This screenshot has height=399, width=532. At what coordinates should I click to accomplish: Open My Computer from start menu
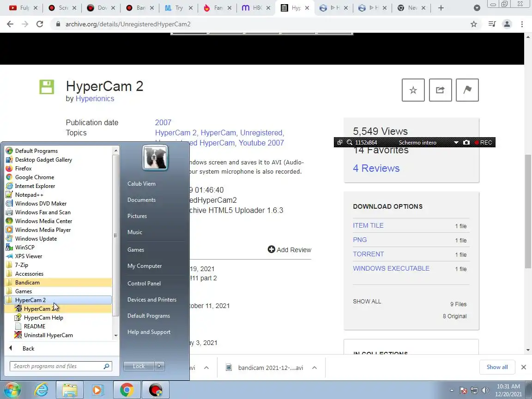coord(145,266)
